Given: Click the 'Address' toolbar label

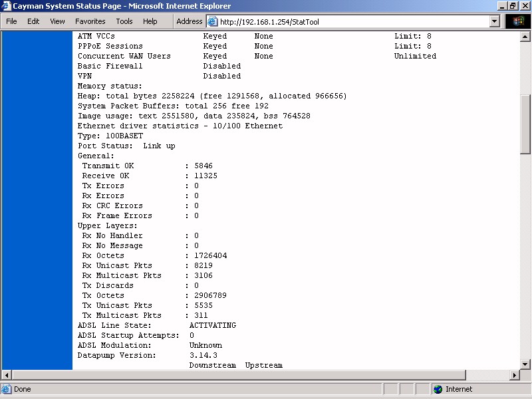Looking at the screenshot, I should pyautogui.click(x=190, y=21).
